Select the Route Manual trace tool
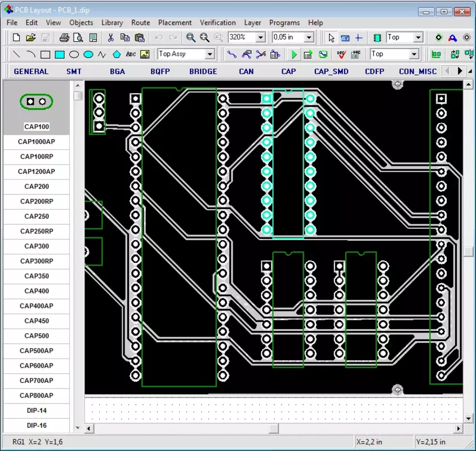Image resolution: width=476 pixels, height=451 pixels. coord(232,55)
